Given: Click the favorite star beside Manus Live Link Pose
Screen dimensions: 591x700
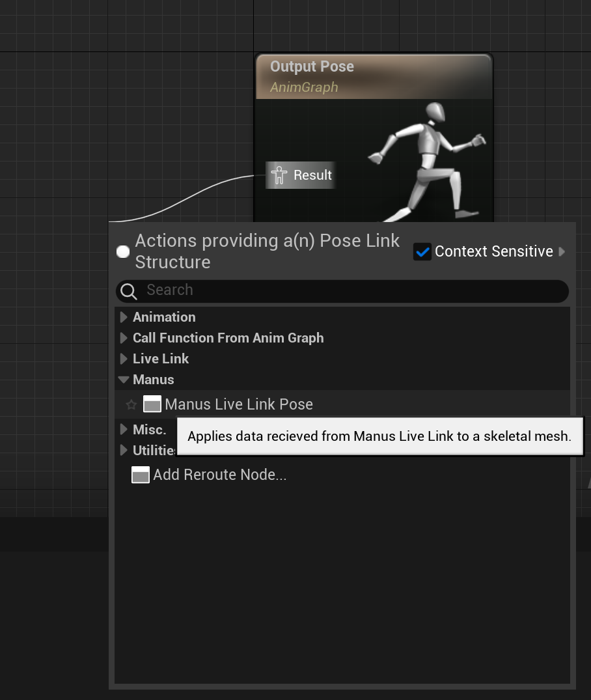Looking at the screenshot, I should (131, 405).
